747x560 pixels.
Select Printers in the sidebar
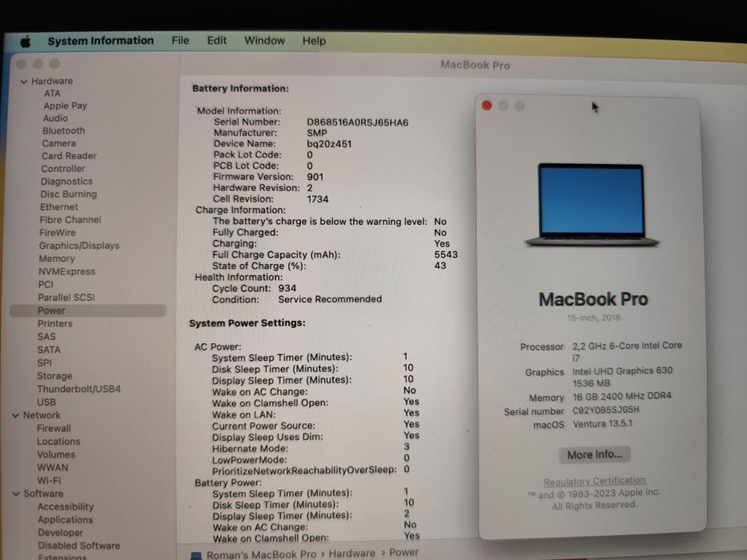click(x=55, y=323)
